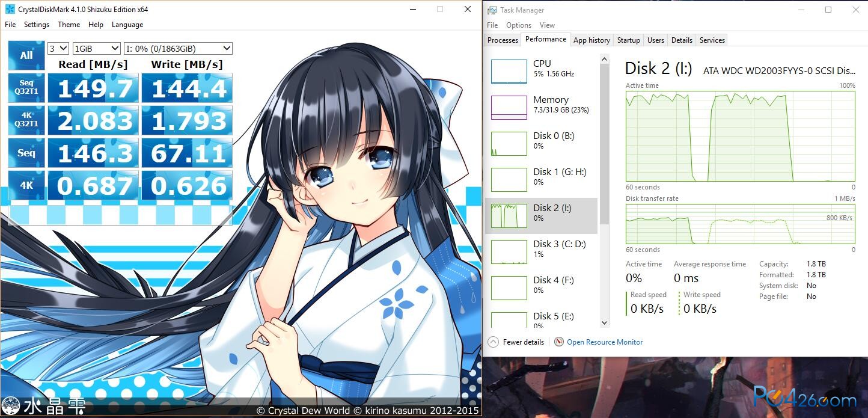This screenshot has width=868, height=418.
Task: Click the Seq read result 146.3
Action: click(93, 153)
